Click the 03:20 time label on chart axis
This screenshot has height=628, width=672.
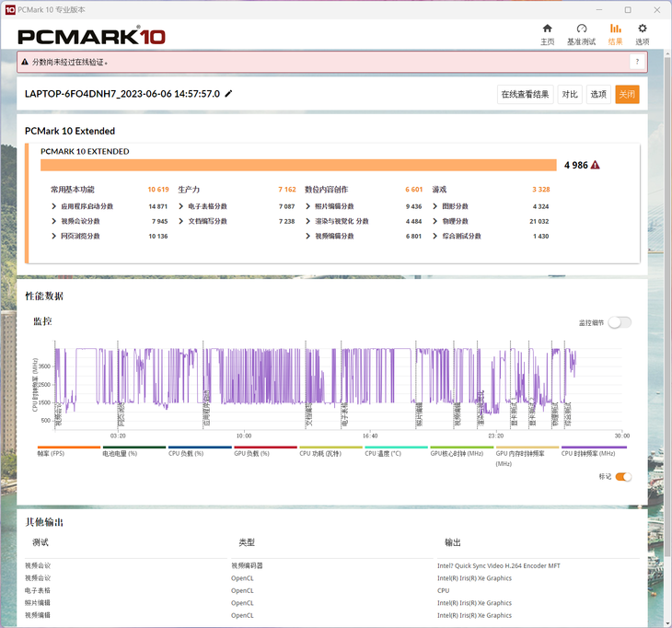pyautogui.click(x=118, y=436)
